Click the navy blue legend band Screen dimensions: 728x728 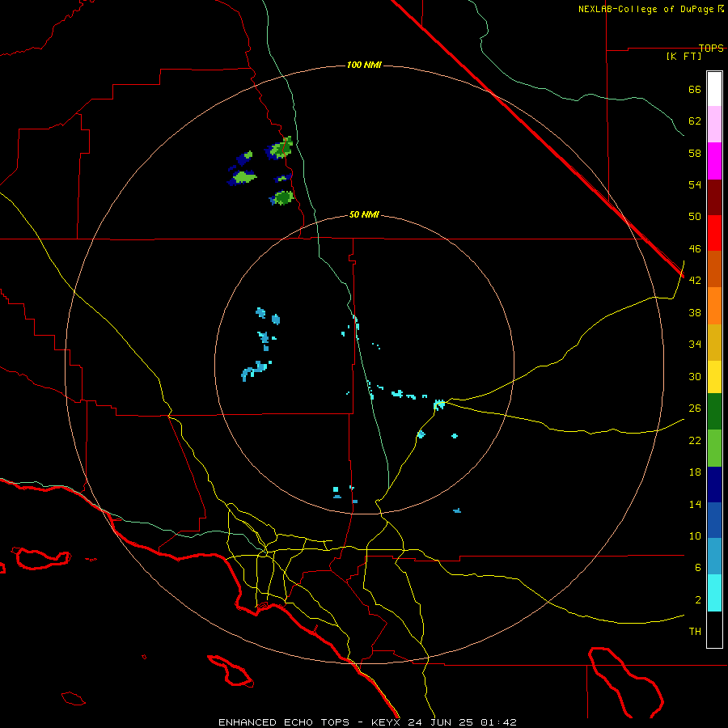tap(714, 485)
